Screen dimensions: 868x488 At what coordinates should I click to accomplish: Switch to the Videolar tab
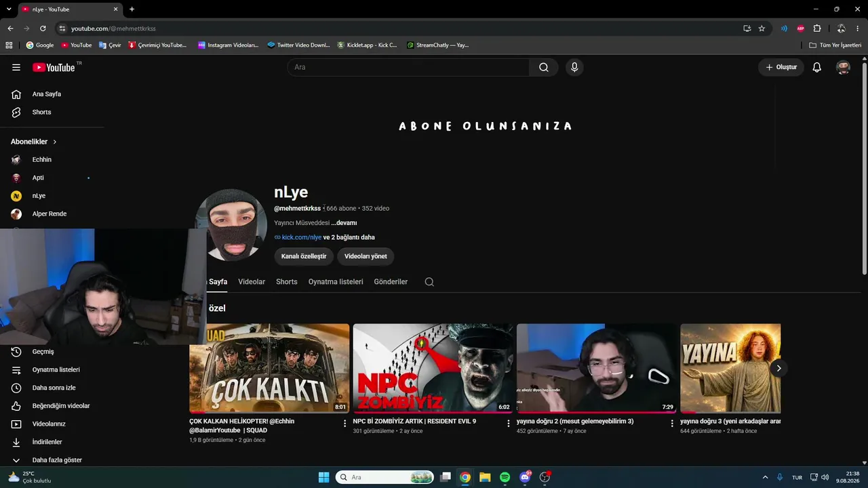point(252,282)
